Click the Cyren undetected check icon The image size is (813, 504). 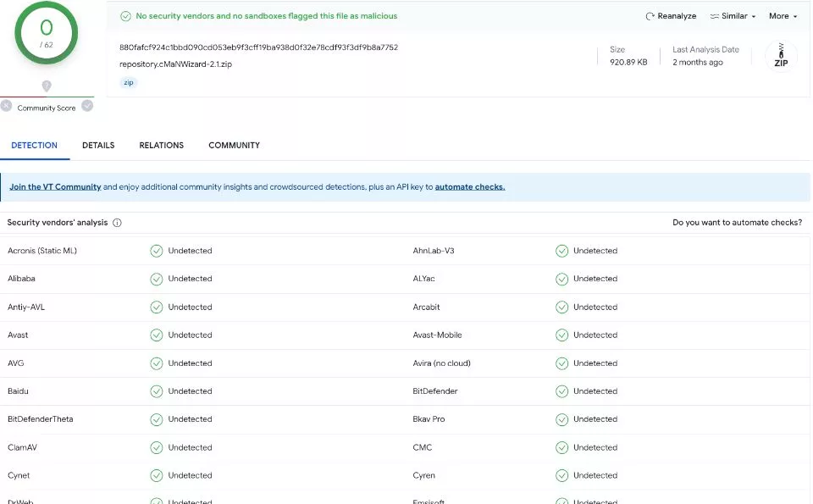click(562, 475)
